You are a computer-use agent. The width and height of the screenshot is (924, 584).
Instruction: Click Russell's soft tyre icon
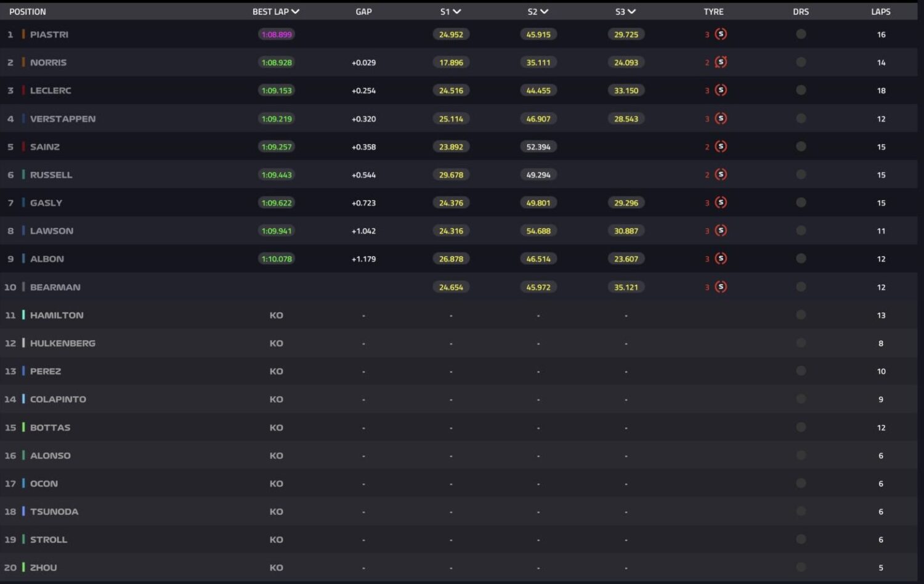(721, 174)
